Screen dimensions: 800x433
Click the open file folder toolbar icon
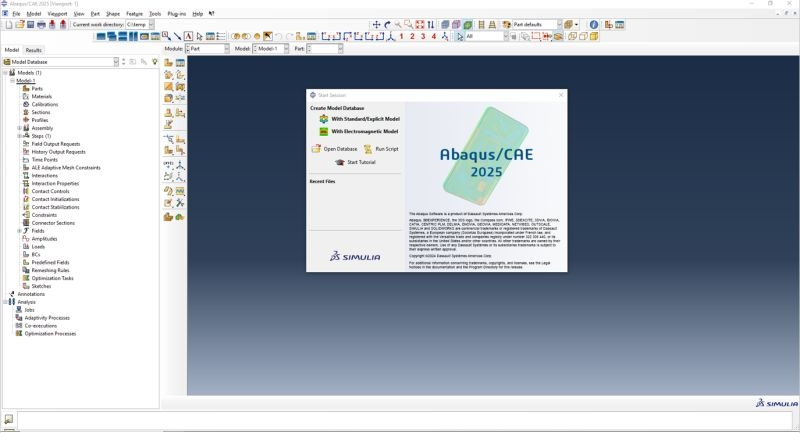pos(19,24)
